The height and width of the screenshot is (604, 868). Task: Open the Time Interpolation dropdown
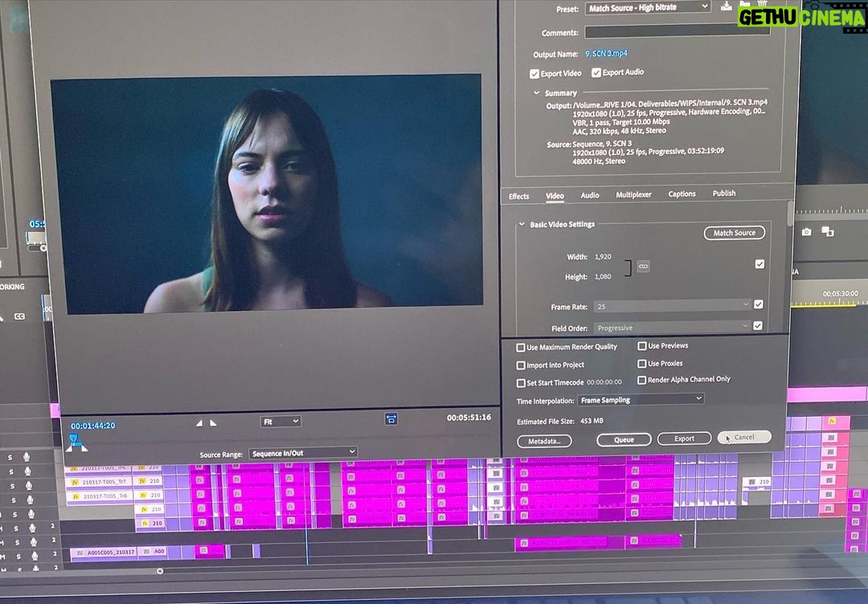click(641, 399)
